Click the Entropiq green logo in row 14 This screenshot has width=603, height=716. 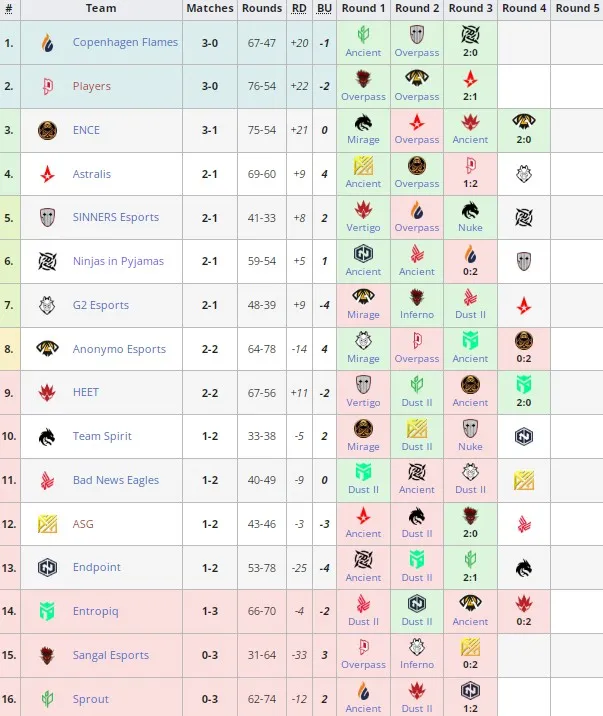[47, 611]
